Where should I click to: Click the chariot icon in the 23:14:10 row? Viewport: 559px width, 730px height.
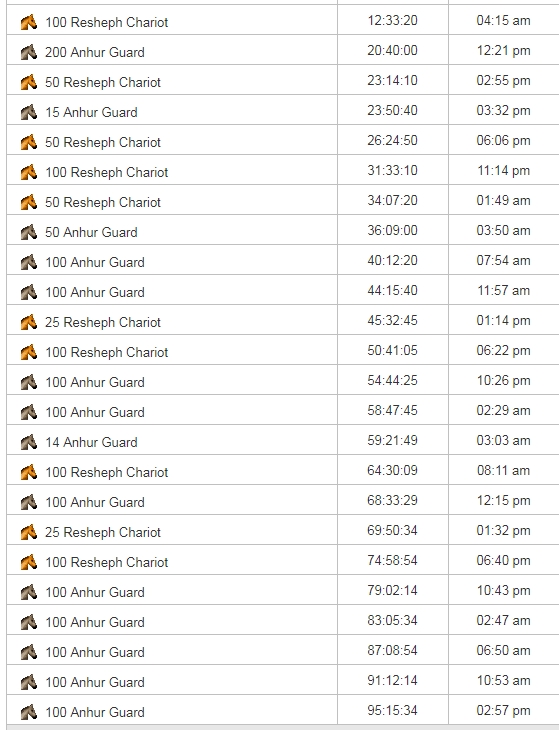(x=29, y=82)
